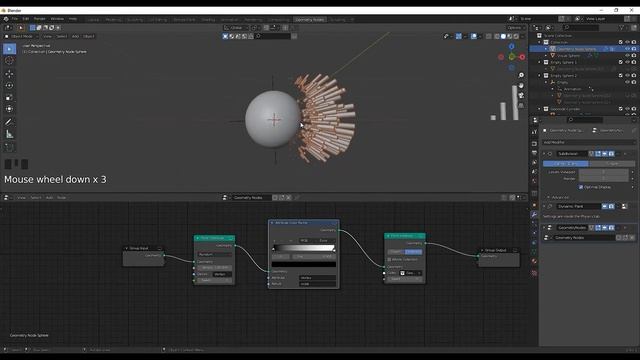This screenshot has width=640, height=360.
Task: Open the viewport Options dropdown
Action: click(516, 28)
